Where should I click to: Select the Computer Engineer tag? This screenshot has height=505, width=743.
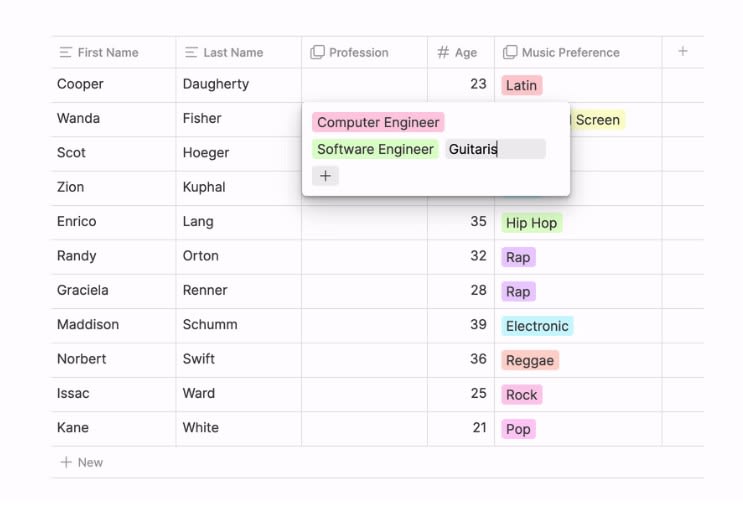pyautogui.click(x=378, y=122)
